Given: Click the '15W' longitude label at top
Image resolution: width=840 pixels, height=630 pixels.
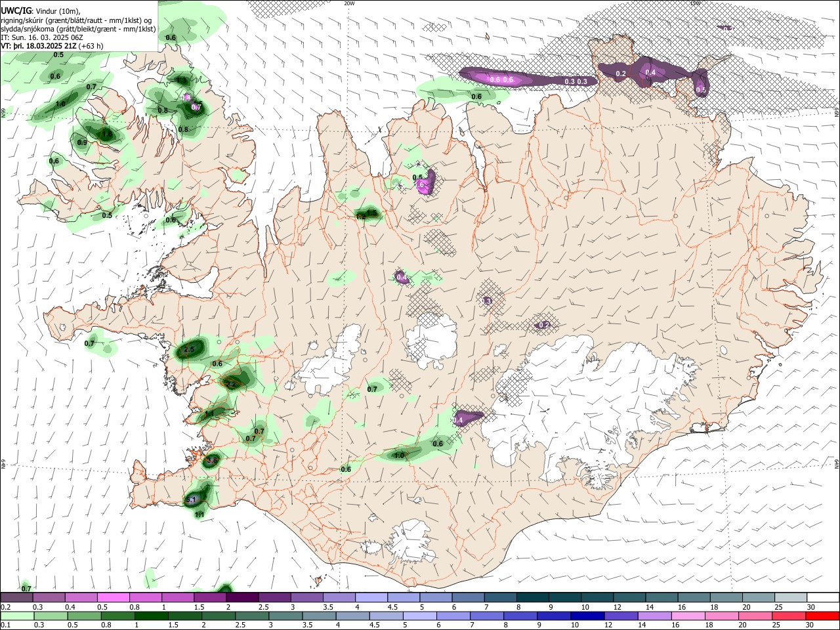Looking at the screenshot, I should click(x=695, y=3).
